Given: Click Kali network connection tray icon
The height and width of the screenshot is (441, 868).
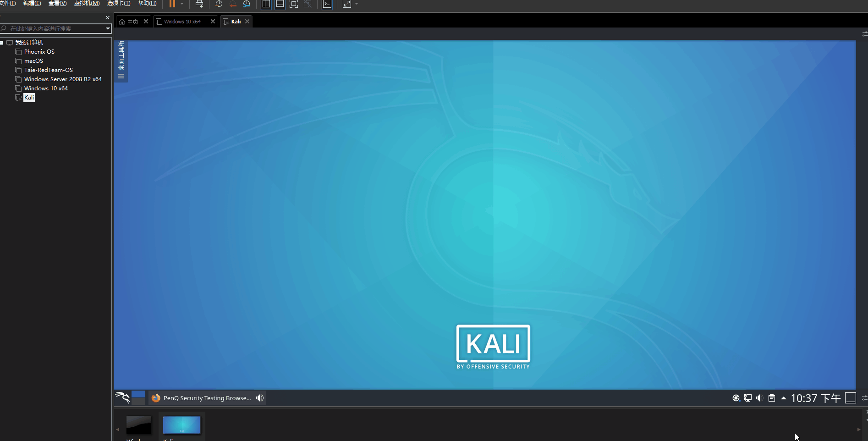Looking at the screenshot, I should tap(748, 398).
